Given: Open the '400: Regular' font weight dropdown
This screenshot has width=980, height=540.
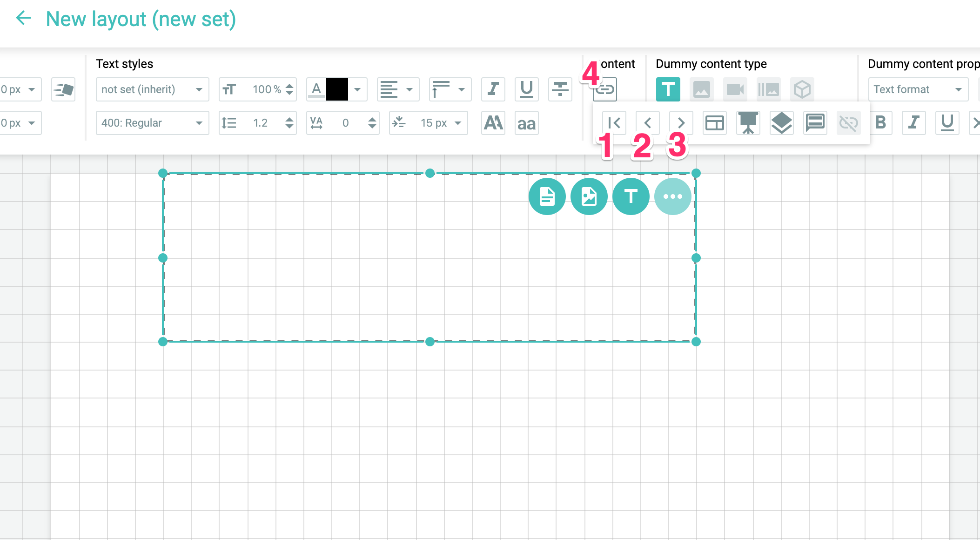Looking at the screenshot, I should [152, 123].
